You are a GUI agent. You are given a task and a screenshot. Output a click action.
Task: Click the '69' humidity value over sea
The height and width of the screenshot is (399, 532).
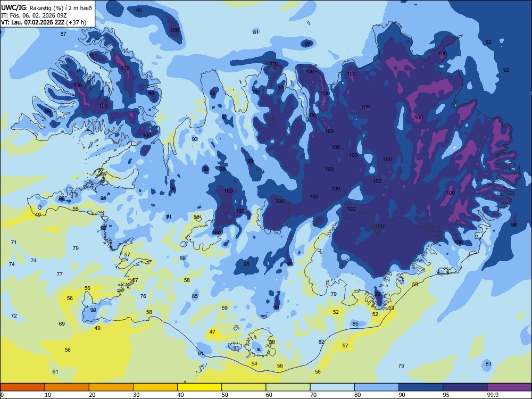(x=62, y=323)
